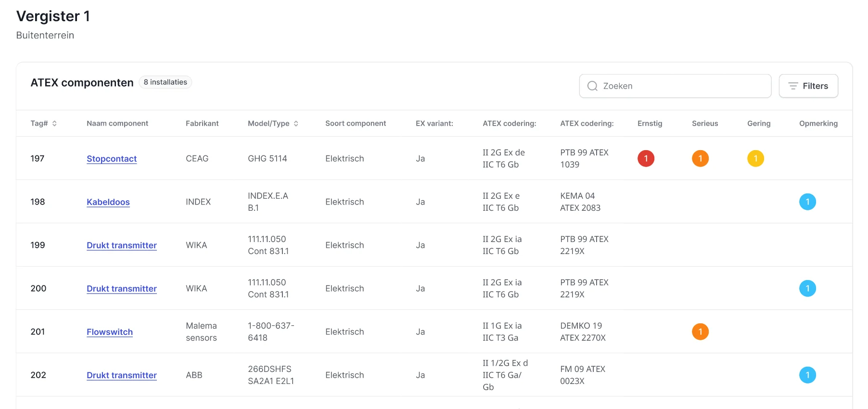Click the INDEX fabrikant cell
Image resolution: width=868 pixels, height=409 pixels.
tap(198, 202)
